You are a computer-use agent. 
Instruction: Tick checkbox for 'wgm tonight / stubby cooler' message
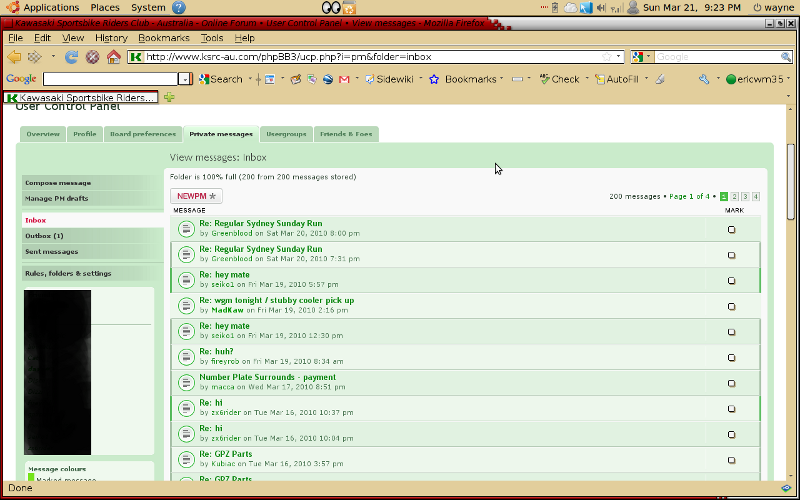point(731,306)
